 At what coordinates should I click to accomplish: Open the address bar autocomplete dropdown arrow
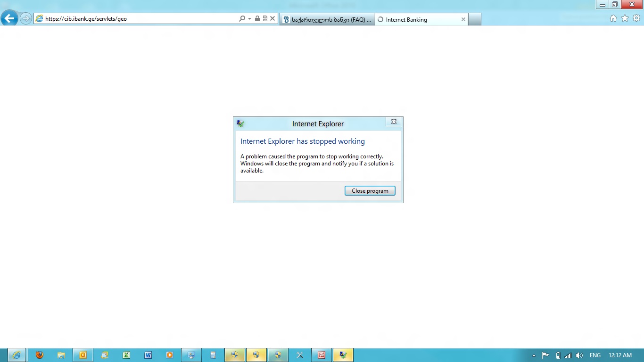pos(249,19)
